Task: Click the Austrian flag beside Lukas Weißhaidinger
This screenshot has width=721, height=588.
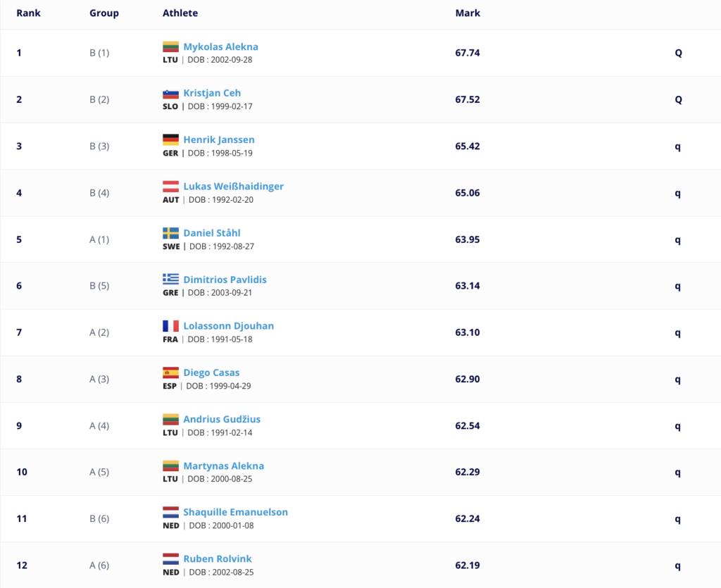Action: (x=170, y=186)
